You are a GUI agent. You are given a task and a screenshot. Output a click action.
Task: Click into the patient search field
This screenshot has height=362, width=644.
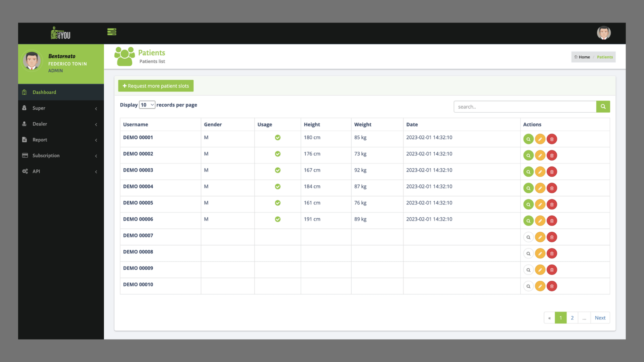pyautogui.click(x=525, y=107)
